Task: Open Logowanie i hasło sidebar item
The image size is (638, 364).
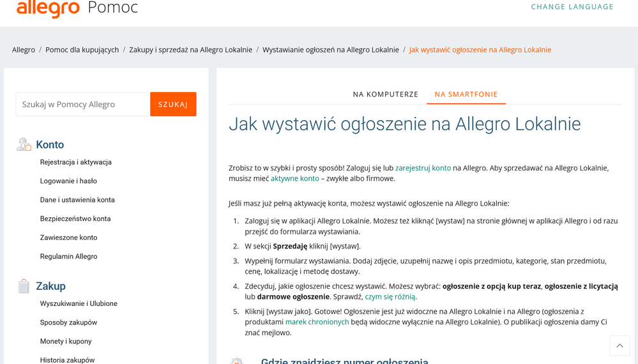Action: tap(68, 181)
